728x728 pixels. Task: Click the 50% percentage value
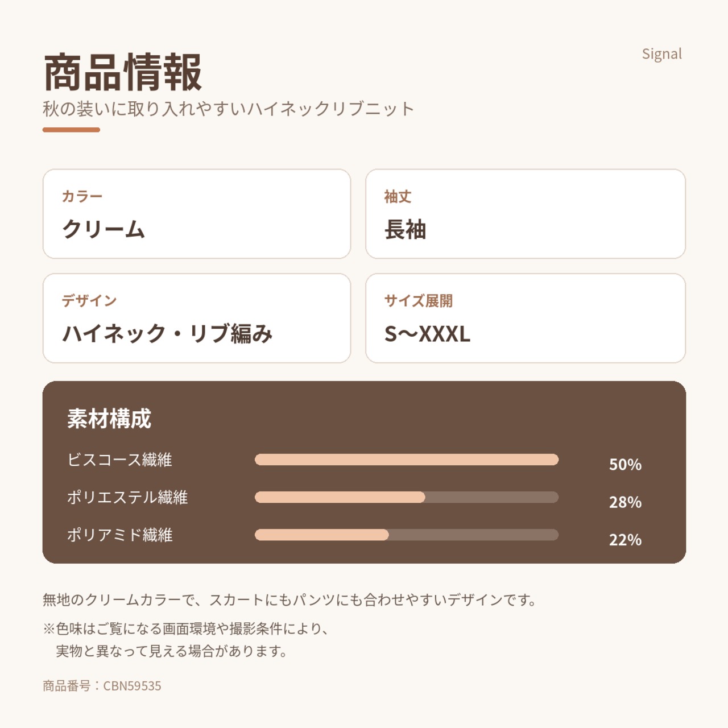[625, 465]
